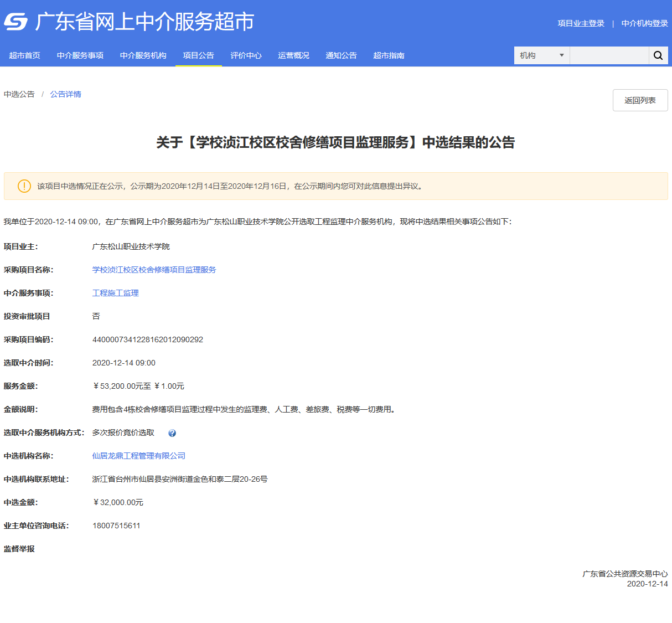The width and height of the screenshot is (672, 623).
Task: Click the orange exclamation notice icon
Action: (x=24, y=186)
